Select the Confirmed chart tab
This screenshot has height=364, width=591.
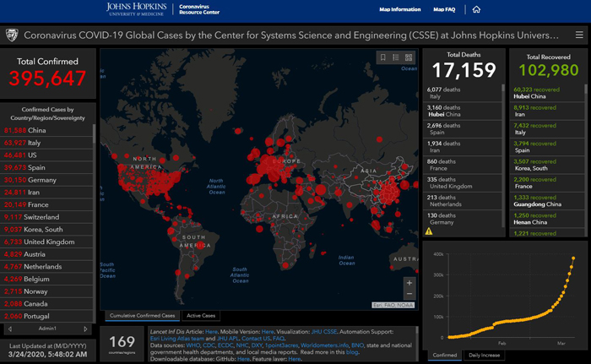[445, 356]
